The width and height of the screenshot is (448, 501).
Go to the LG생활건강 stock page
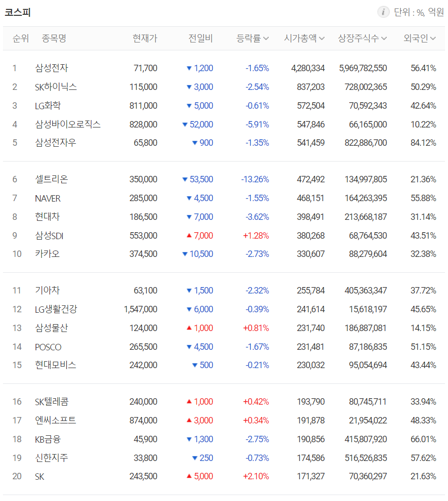tap(56, 309)
